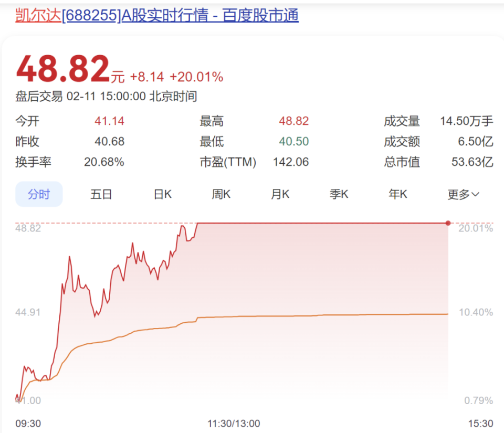Click the 今开 label
This screenshot has width=504, height=433.
click(x=27, y=121)
